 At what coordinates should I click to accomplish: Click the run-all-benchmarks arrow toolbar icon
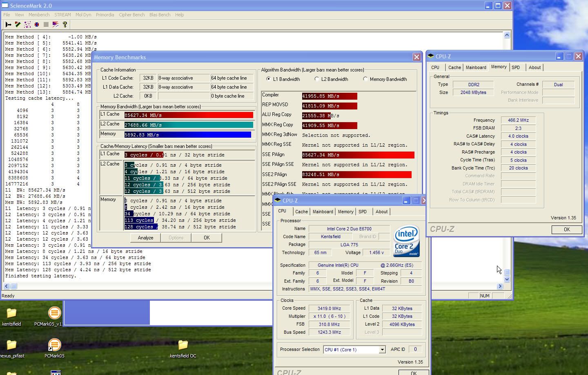point(8,25)
